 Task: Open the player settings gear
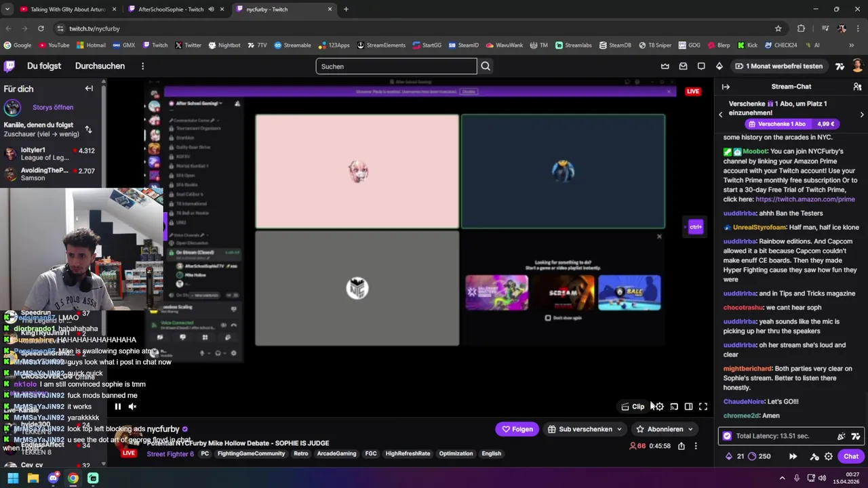659,407
